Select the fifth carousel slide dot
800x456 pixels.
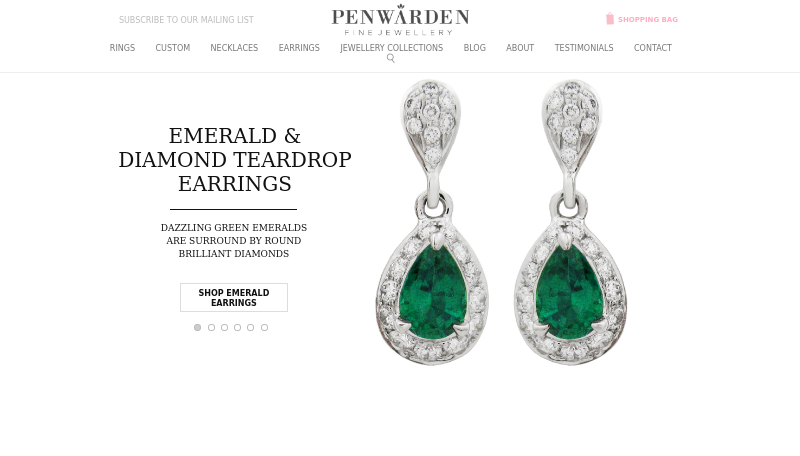point(251,327)
